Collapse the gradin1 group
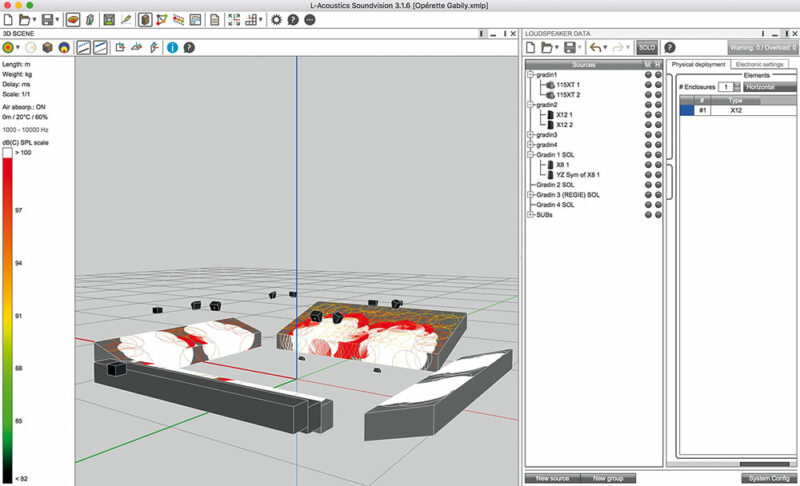 pos(528,75)
